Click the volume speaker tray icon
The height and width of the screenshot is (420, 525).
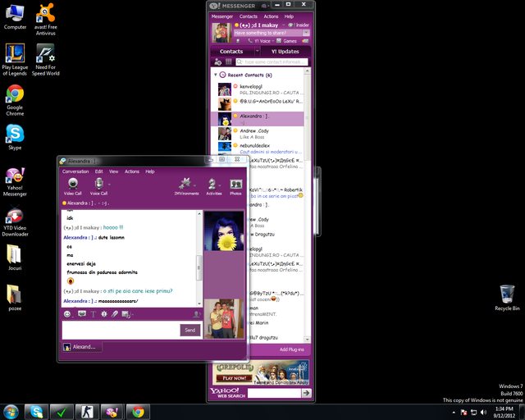[483, 412]
